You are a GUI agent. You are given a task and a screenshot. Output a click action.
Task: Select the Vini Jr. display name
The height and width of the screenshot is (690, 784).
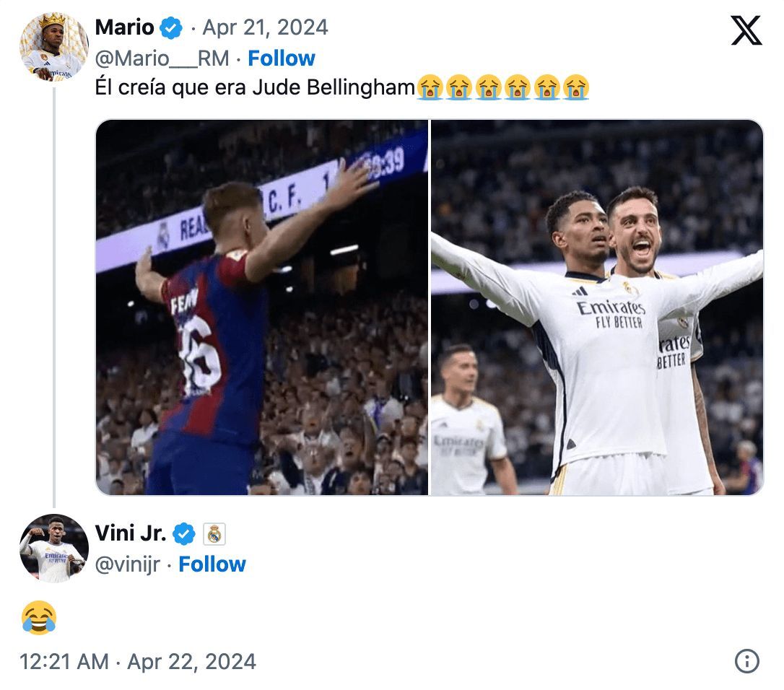click(131, 534)
